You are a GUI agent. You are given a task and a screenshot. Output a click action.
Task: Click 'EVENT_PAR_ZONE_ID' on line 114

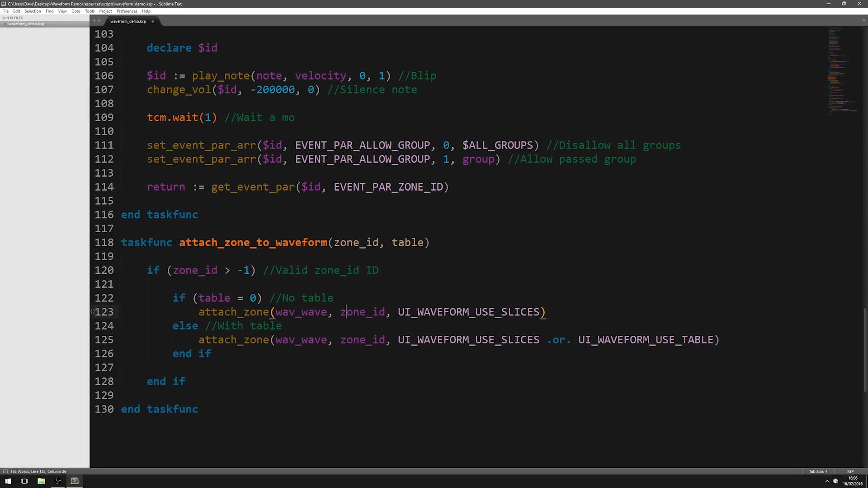pyautogui.click(x=388, y=187)
